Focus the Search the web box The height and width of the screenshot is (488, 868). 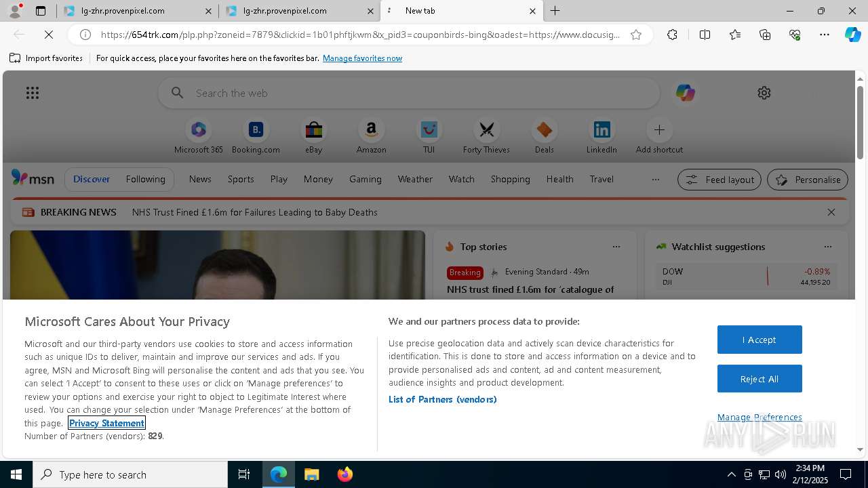pyautogui.click(x=409, y=93)
